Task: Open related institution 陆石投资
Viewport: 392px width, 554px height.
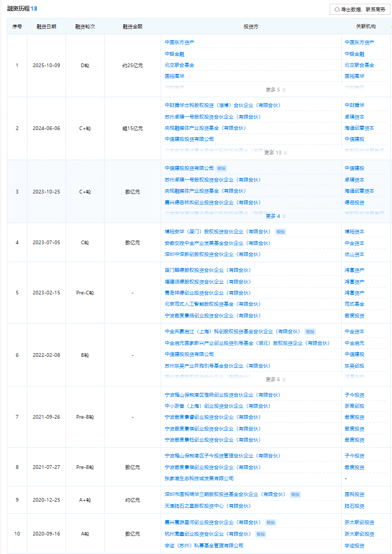Action: click(354, 506)
